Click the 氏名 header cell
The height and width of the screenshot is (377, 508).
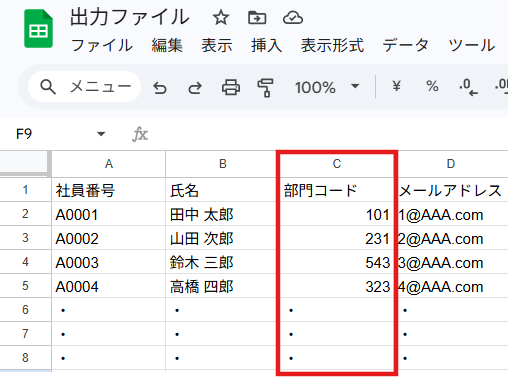point(223,190)
